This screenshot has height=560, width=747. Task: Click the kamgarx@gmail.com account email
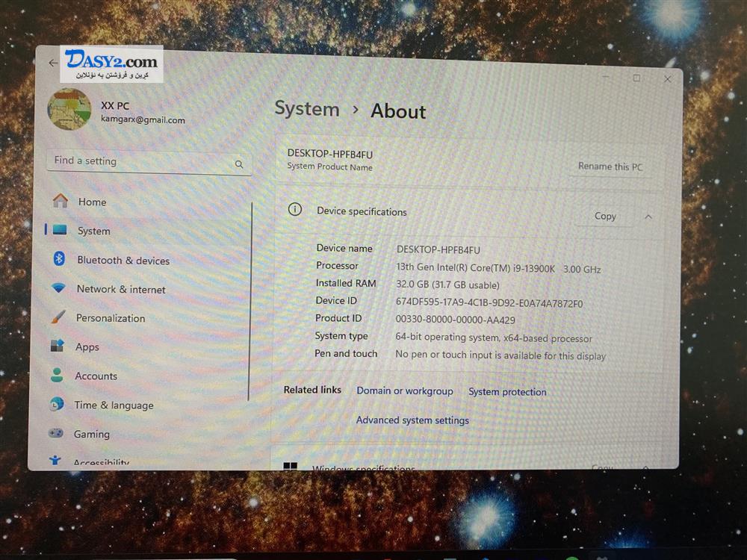(x=143, y=119)
